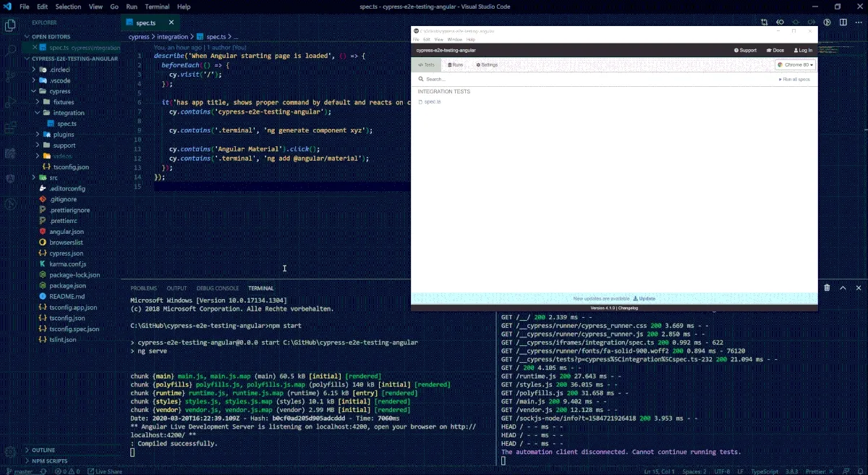Open the Terminal menu in menu bar
The image size is (868, 475).
click(x=157, y=7)
